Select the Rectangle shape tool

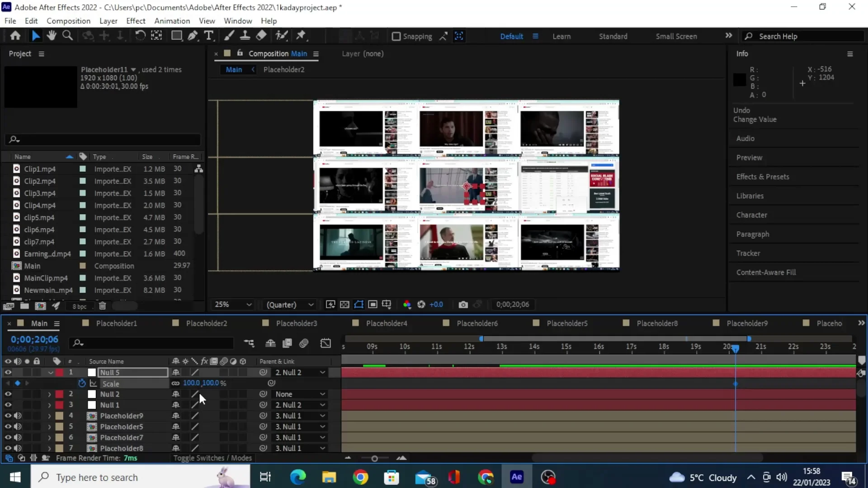(x=176, y=36)
